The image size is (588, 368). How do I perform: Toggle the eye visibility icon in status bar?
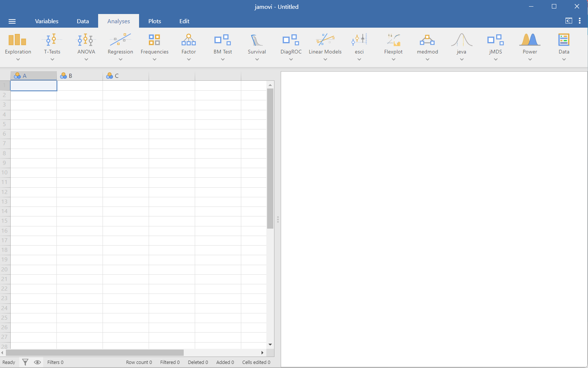click(x=37, y=362)
